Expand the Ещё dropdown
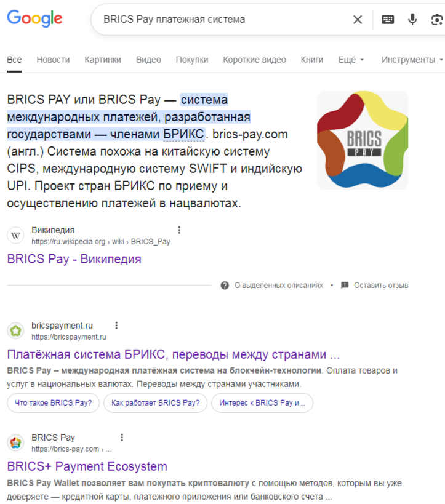 point(351,60)
